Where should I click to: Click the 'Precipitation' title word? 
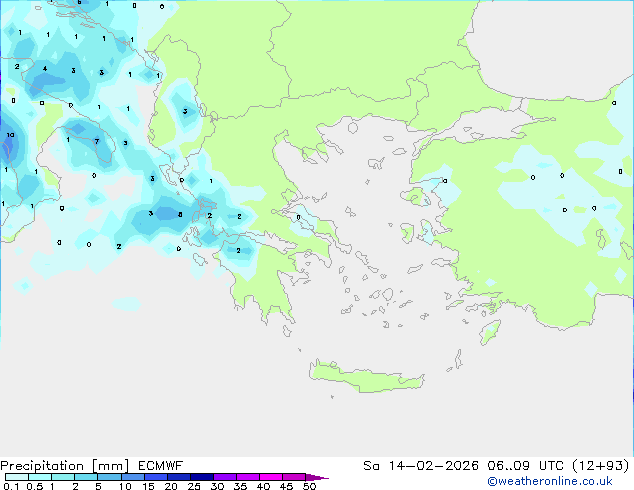[x=42, y=466]
